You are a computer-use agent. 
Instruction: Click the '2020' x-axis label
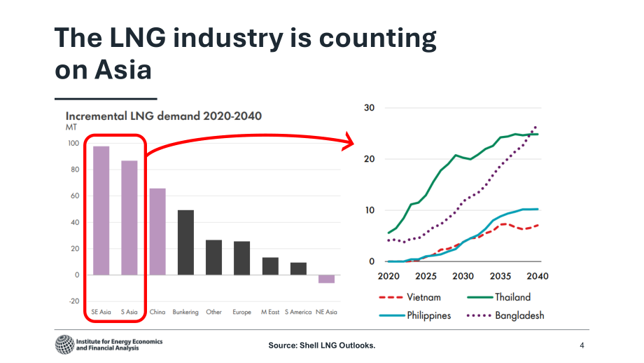coord(388,276)
